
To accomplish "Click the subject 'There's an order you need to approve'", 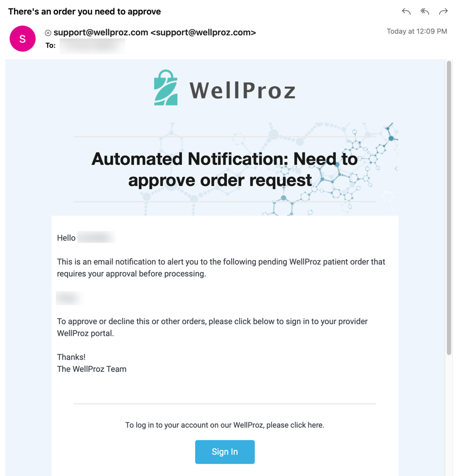I will point(85,11).
